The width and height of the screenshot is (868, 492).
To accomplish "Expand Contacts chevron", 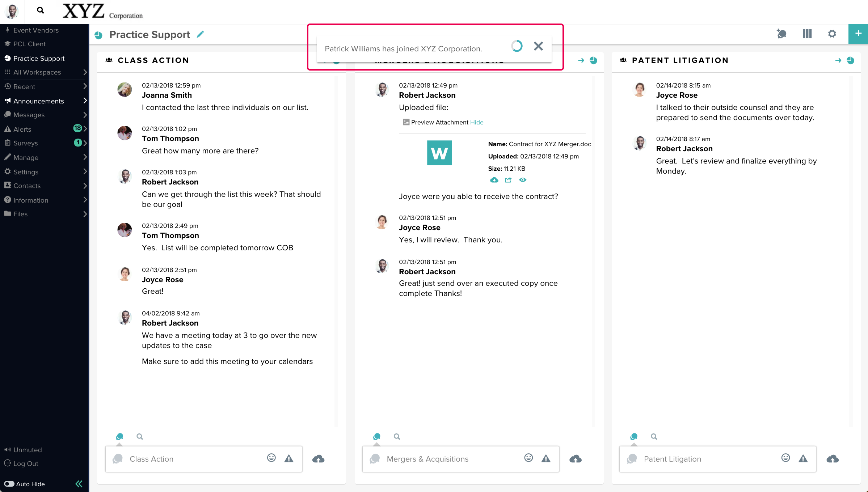I will (x=85, y=186).
